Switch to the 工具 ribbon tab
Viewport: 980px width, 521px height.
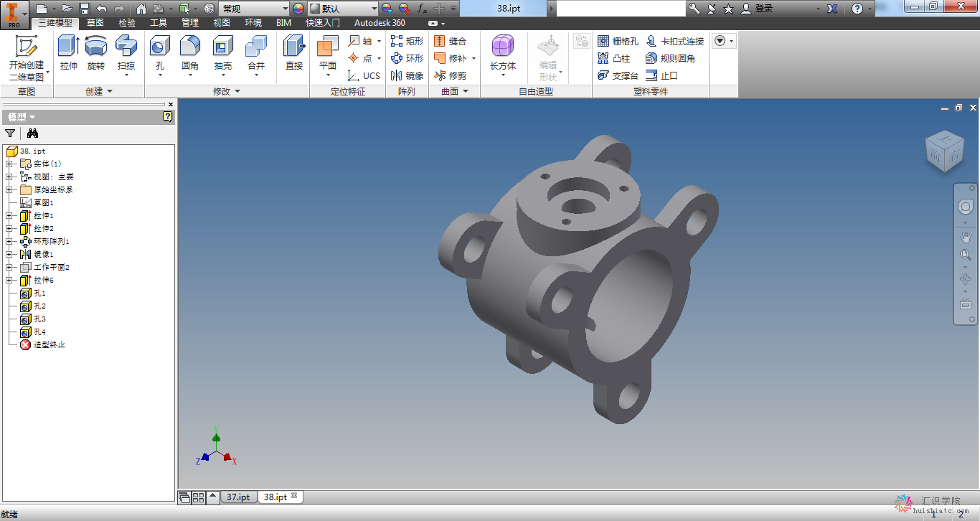[x=159, y=23]
